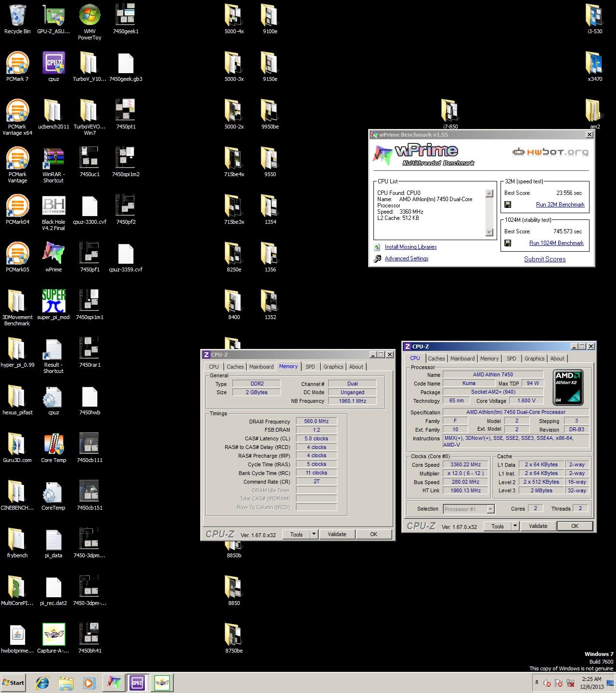The height and width of the screenshot is (693, 616).
Task: Click OK in the CPU-Z Memory window
Action: 373,534
